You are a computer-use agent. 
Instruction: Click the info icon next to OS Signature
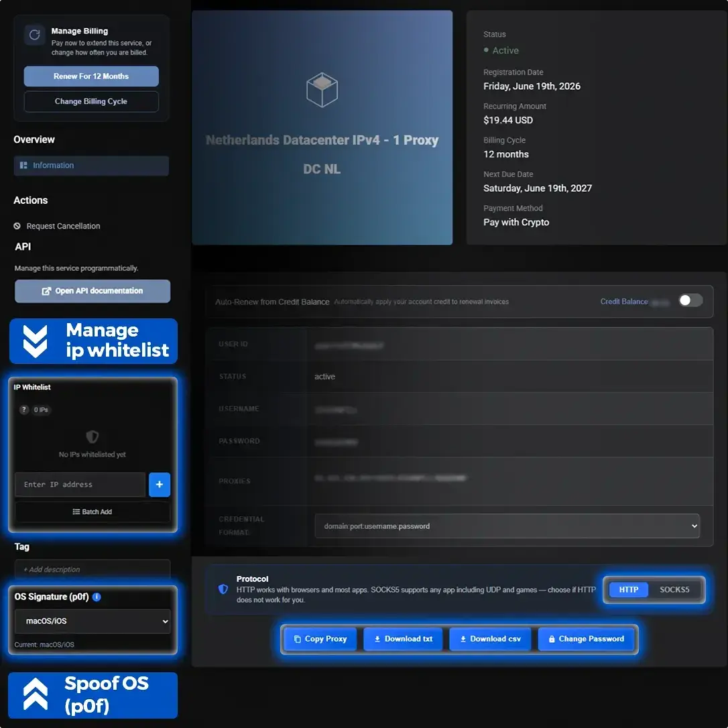pos(97,597)
